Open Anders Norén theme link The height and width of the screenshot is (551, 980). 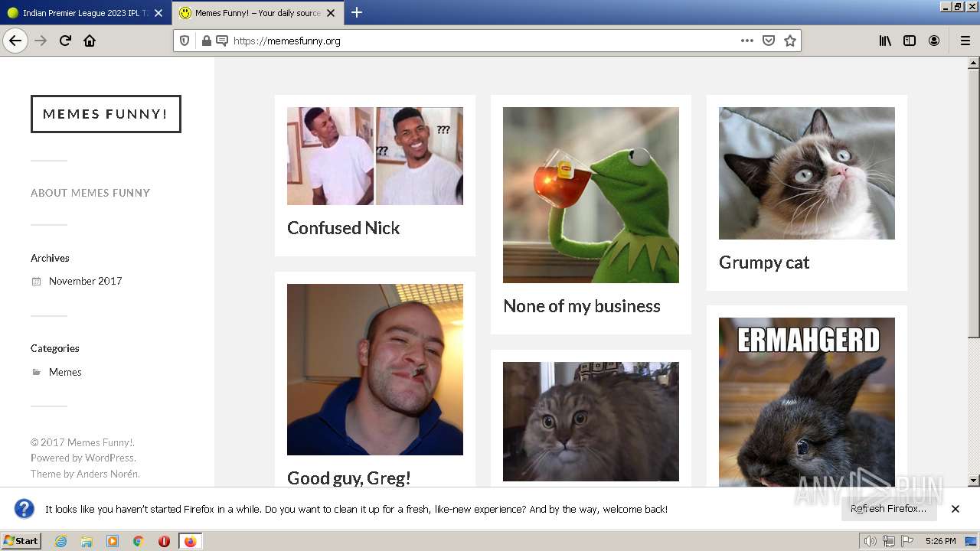point(107,474)
